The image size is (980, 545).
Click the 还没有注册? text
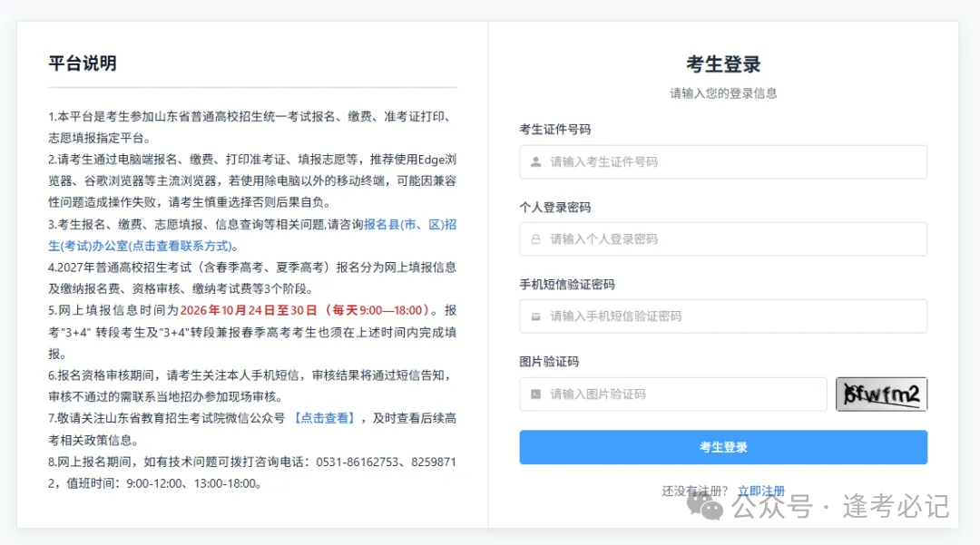click(695, 491)
